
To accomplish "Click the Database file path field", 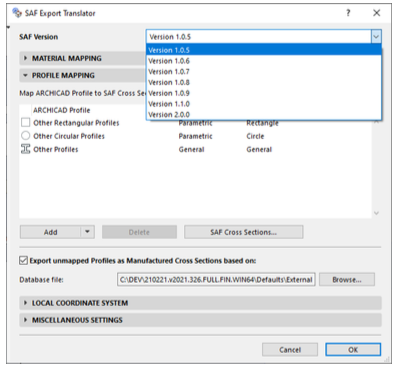I will (x=216, y=279).
